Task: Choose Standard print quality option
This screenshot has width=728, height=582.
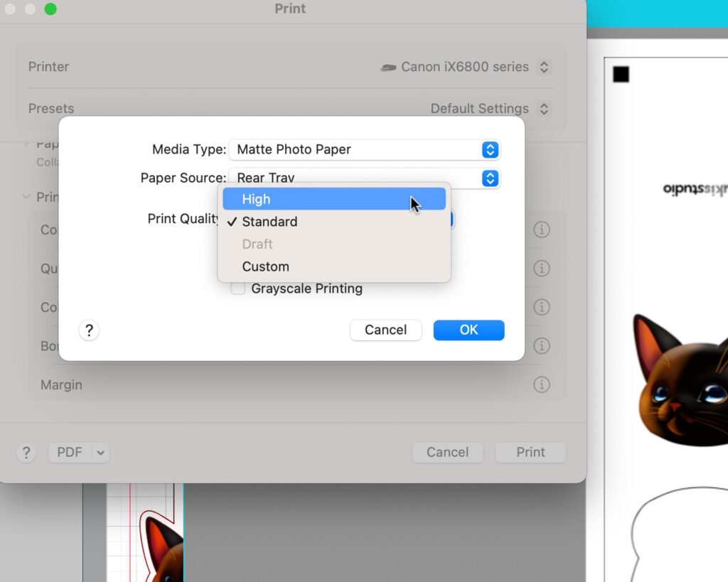Action: (334, 222)
